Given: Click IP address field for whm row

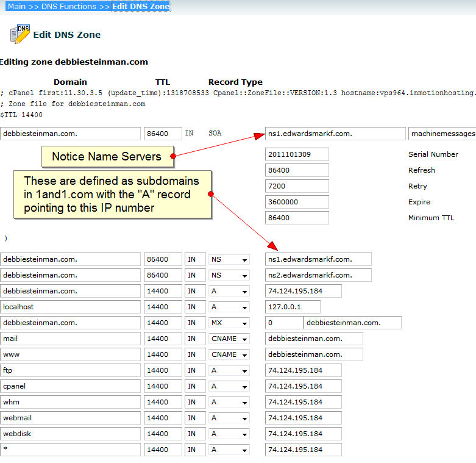Looking at the screenshot, I should click(304, 402).
